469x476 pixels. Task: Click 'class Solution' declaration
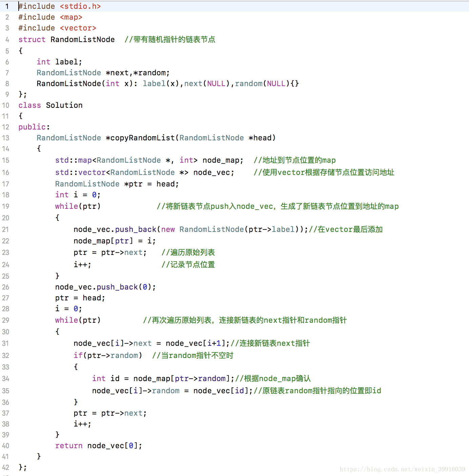pyautogui.click(x=50, y=105)
